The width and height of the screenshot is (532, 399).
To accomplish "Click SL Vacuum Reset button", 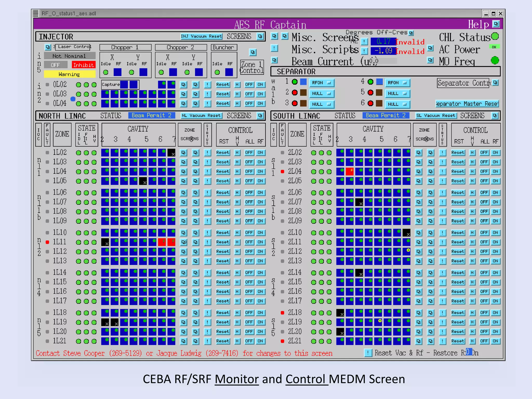I will pyautogui.click(x=436, y=116).
